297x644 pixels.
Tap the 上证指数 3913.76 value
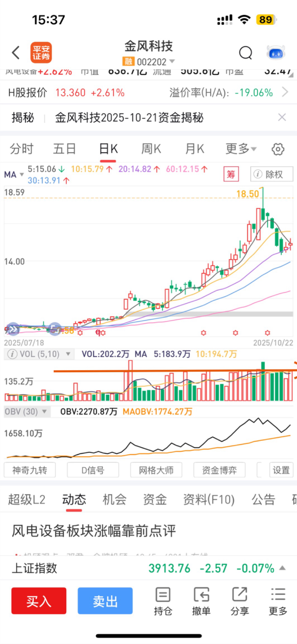tap(169, 568)
